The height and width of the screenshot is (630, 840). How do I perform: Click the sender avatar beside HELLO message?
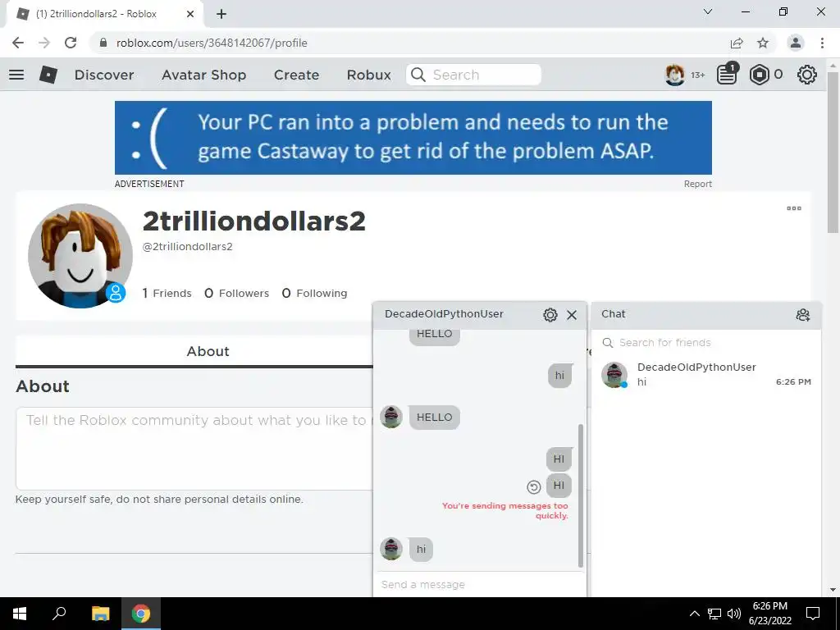[391, 417]
